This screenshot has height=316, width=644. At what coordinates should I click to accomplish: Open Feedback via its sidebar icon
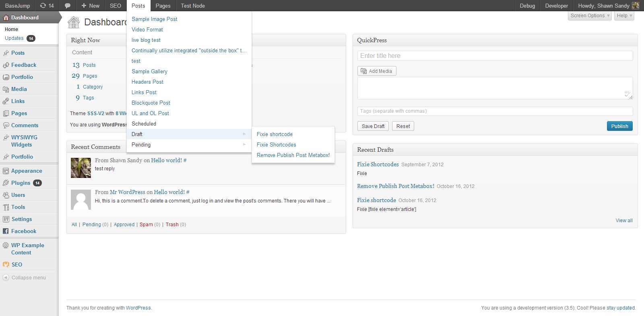coord(6,65)
